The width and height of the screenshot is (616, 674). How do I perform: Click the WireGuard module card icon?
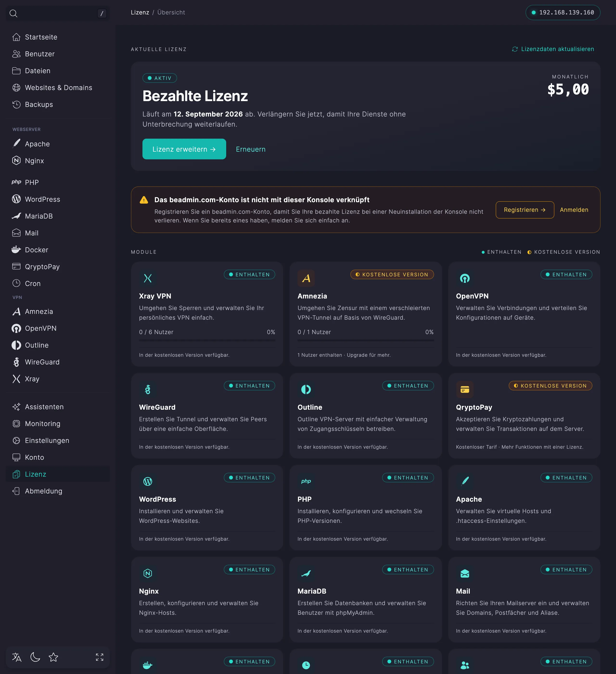148,389
